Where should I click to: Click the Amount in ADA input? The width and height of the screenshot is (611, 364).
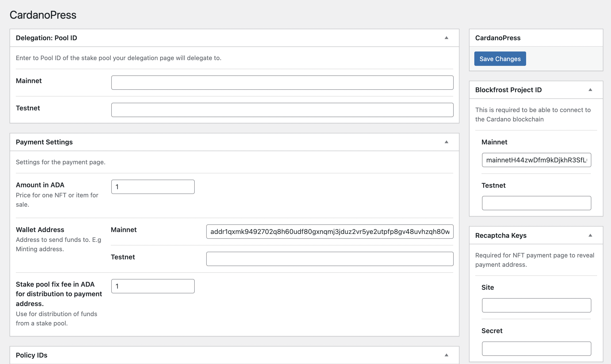pos(153,187)
